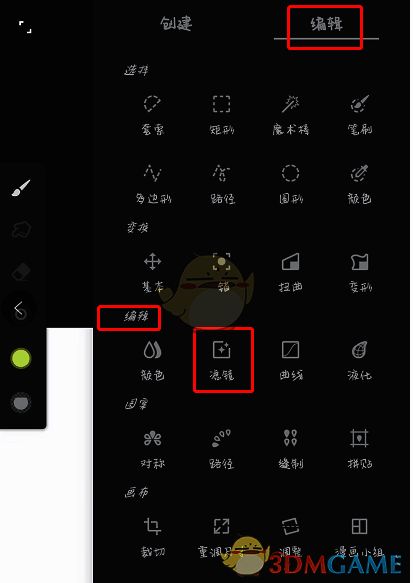This screenshot has width=413, height=583.
Task: Select the 液化 liquify tool
Action: (359, 360)
